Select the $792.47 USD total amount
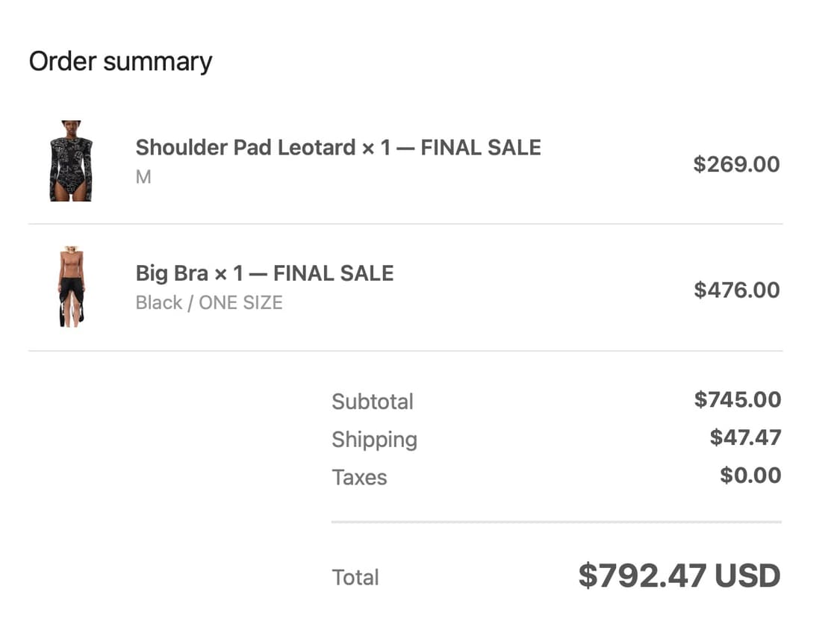This screenshot has height=633, width=840. pos(679,576)
